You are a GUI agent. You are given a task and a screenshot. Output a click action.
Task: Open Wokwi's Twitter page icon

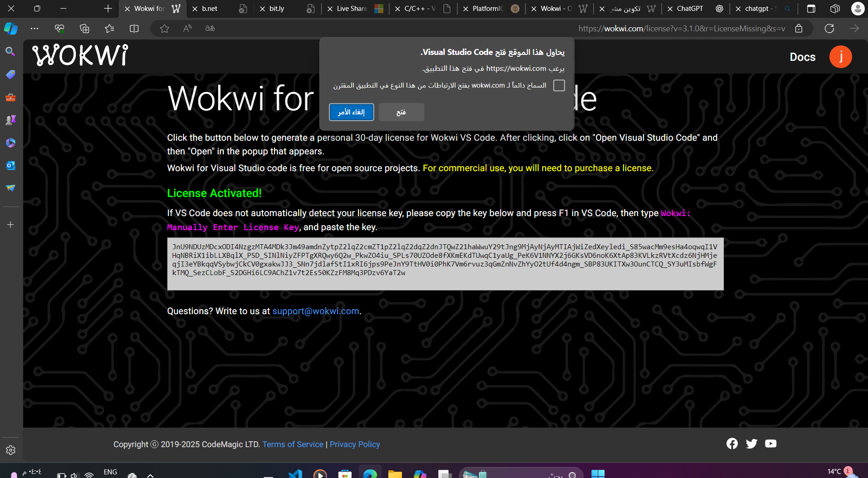(752, 444)
